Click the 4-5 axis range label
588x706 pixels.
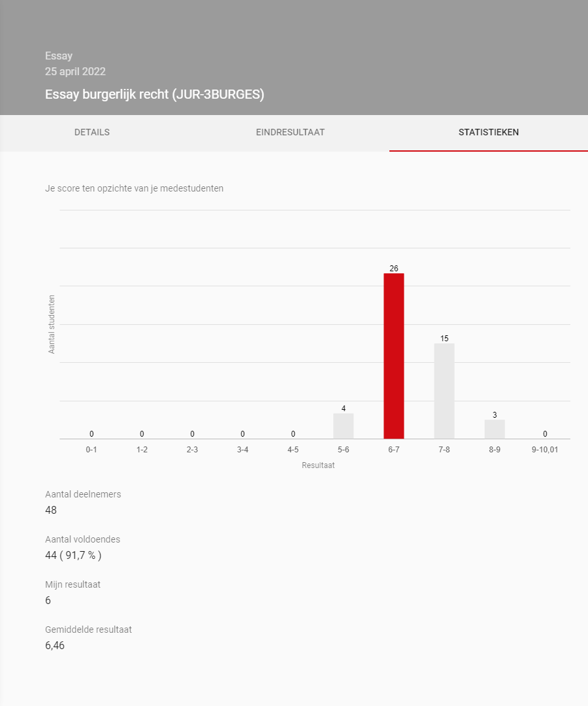(293, 450)
